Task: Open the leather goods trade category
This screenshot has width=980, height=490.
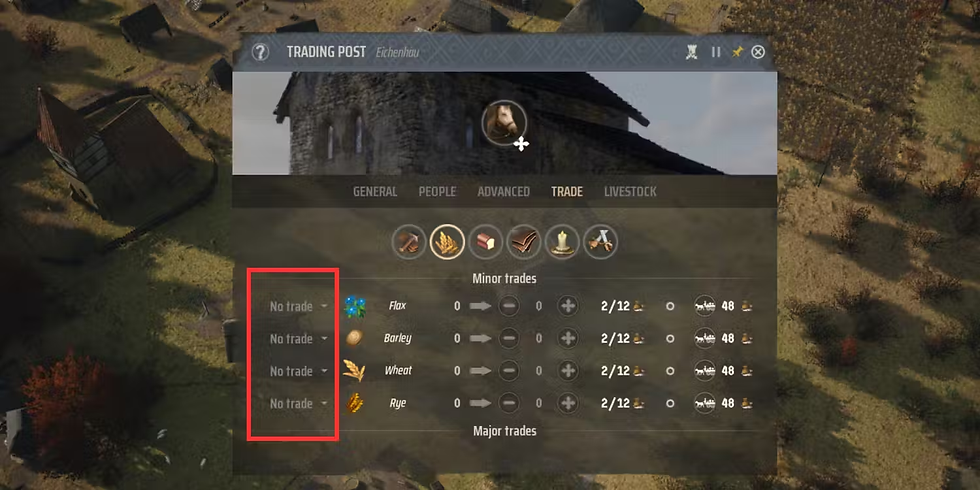Action: coord(524,242)
